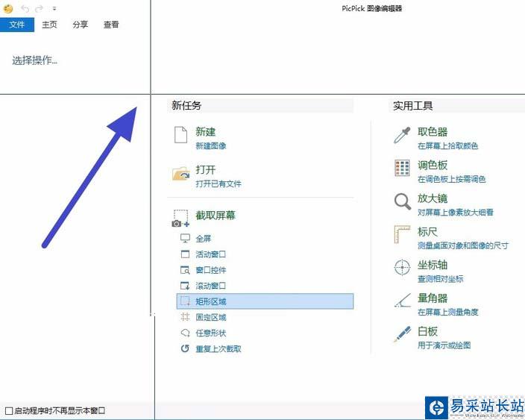
Task: Click the 窗口控件 icon
Action: [185, 269]
